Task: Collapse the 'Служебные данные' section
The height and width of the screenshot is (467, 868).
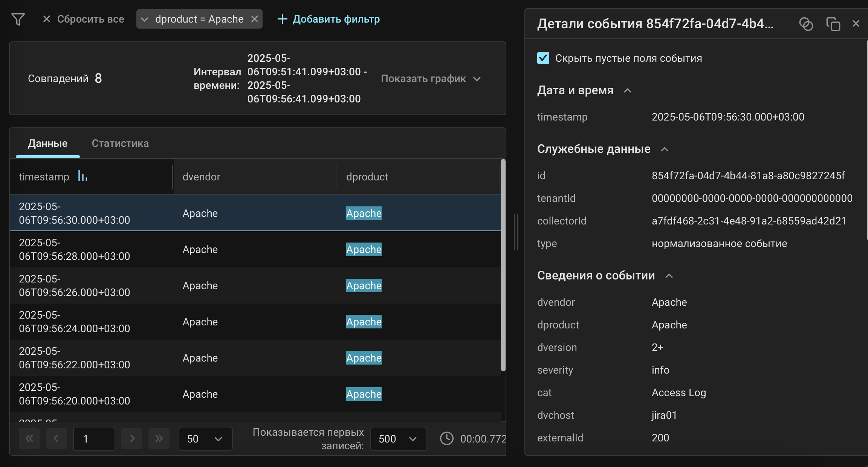Action: coord(664,149)
